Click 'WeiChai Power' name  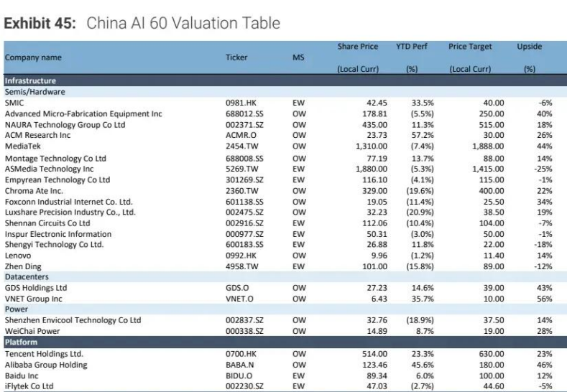coord(32,331)
